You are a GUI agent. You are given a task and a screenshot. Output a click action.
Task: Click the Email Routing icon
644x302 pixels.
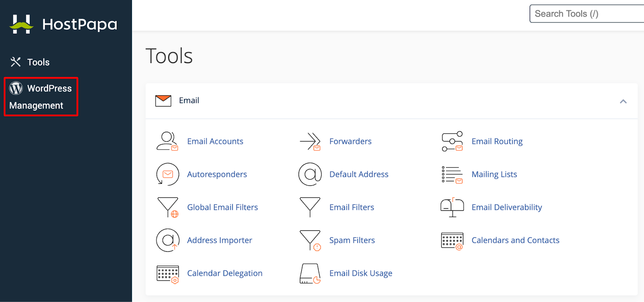click(452, 141)
